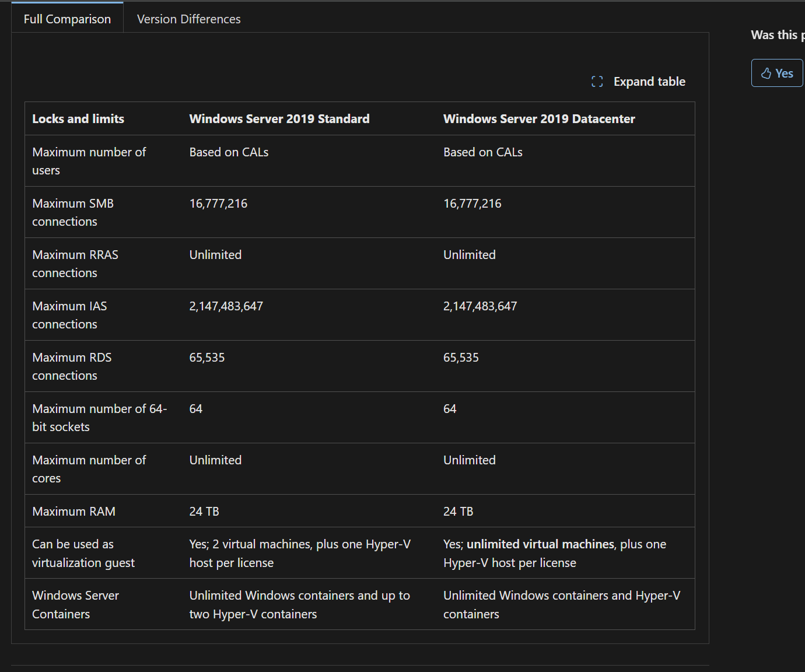
Task: Click the Yes feedback button text
Action: point(784,73)
